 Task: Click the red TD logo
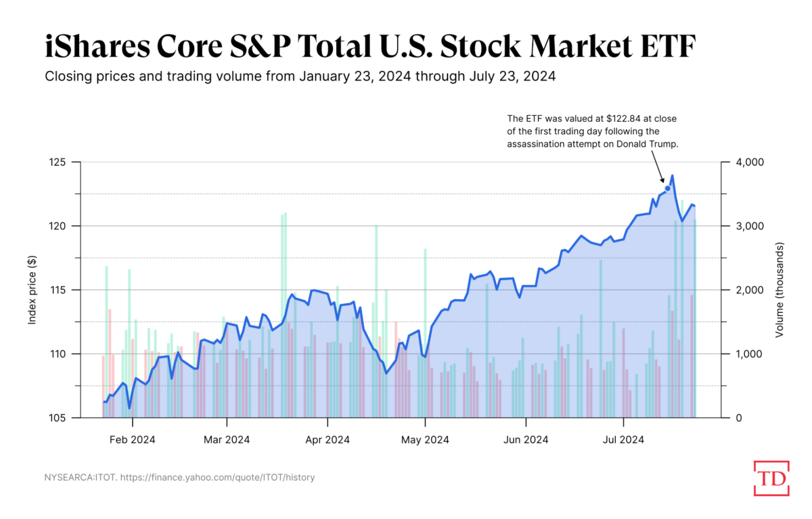771,478
